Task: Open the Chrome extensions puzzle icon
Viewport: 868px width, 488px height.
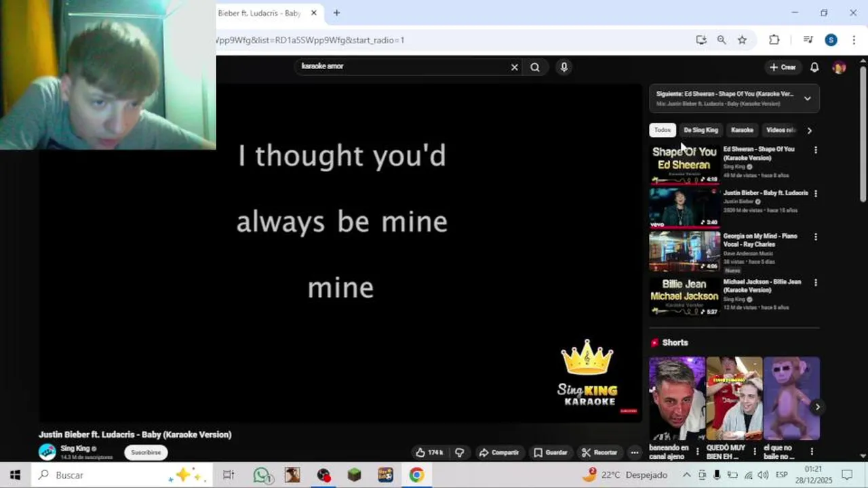Action: pos(774,40)
